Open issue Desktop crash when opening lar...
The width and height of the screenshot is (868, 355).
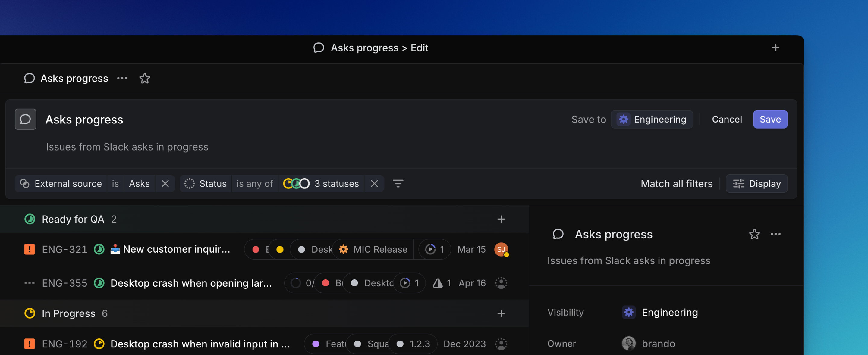click(191, 283)
